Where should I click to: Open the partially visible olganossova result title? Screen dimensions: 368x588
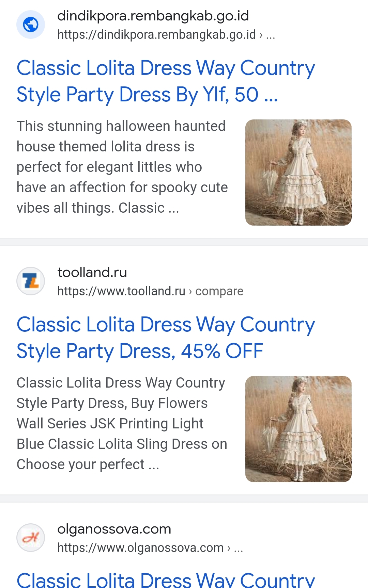coord(166,580)
